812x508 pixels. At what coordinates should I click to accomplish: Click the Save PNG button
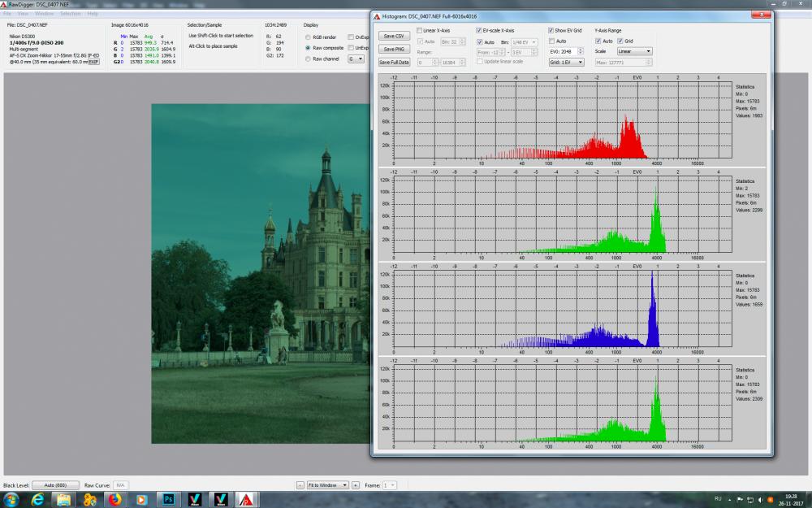click(394, 50)
